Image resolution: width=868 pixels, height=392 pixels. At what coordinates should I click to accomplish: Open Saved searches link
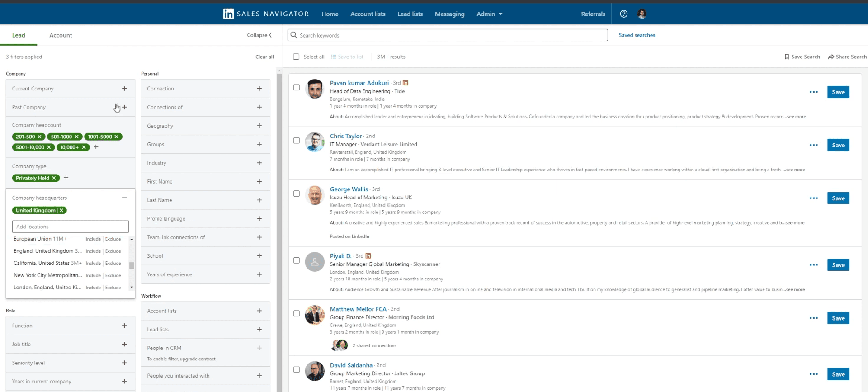coord(637,35)
